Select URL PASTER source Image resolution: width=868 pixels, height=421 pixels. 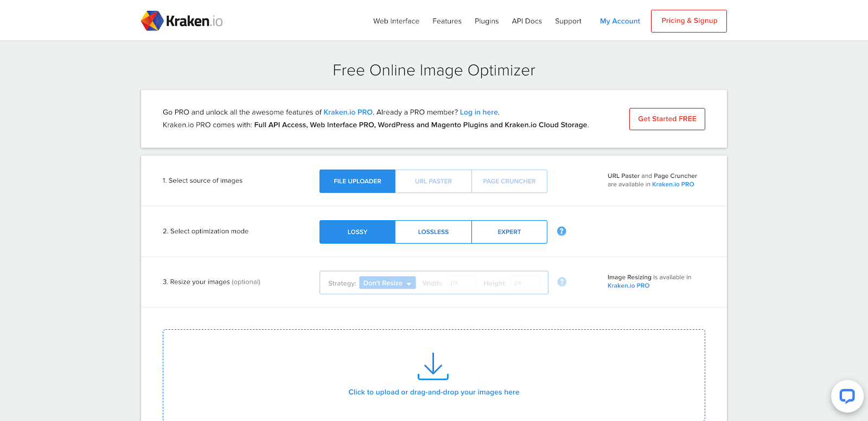433,181
